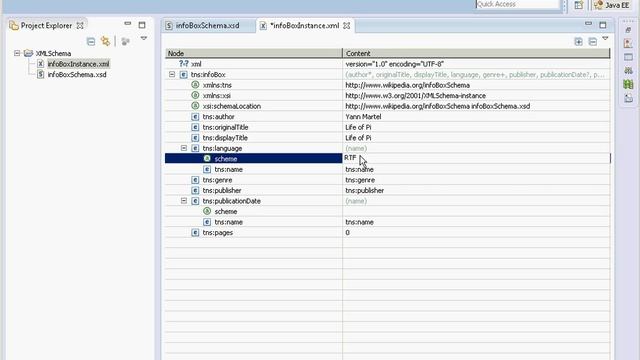
Task: Click sixth icon in right side trim bar
Action: point(628,98)
